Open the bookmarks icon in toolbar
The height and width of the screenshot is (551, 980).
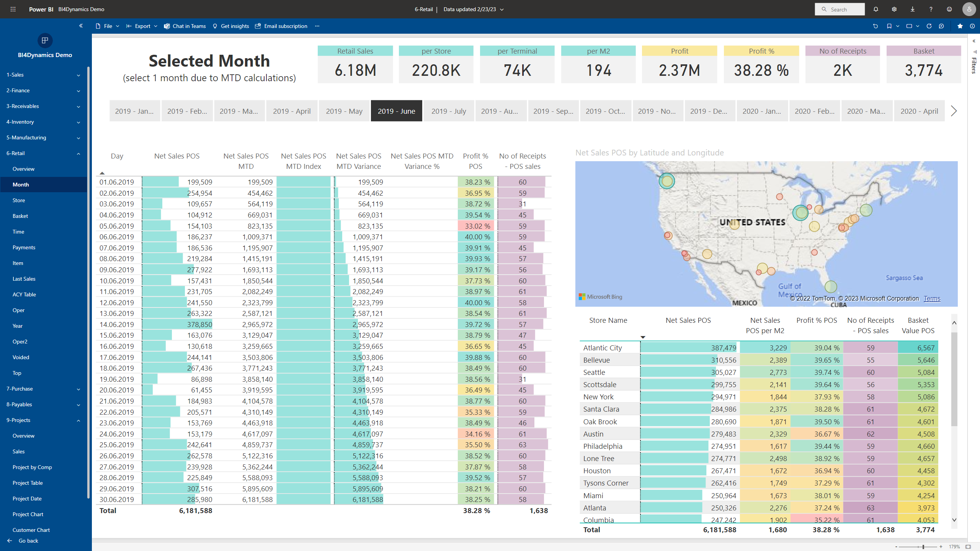[889, 26]
